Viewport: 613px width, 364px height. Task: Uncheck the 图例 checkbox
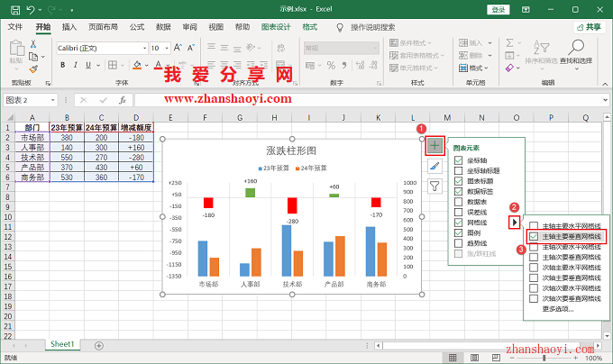tap(459, 232)
